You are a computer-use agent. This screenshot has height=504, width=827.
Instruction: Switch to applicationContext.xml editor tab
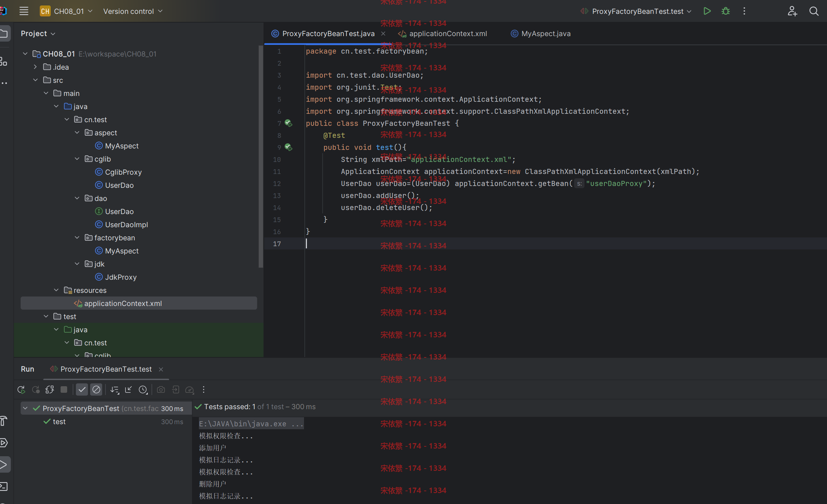(x=442, y=34)
